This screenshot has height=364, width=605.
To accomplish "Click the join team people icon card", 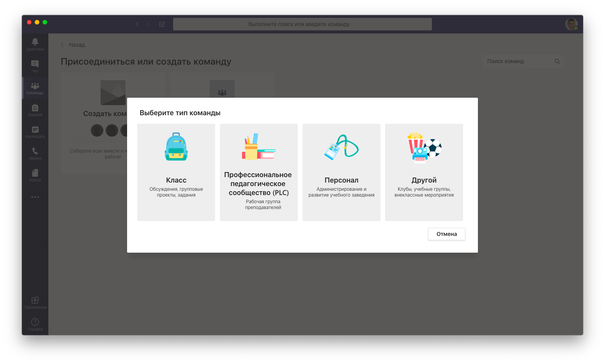I will [222, 89].
